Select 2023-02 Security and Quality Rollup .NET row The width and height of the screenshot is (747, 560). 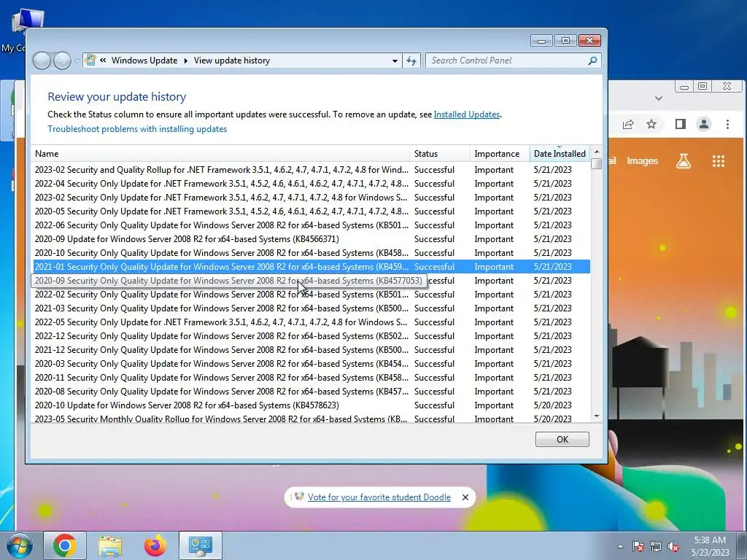(311, 170)
